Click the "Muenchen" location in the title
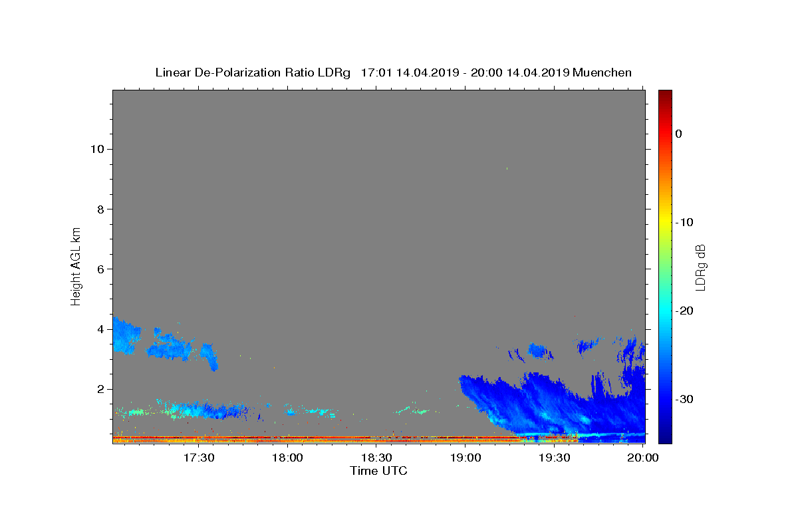The height and width of the screenshot is (532, 798). click(x=602, y=72)
